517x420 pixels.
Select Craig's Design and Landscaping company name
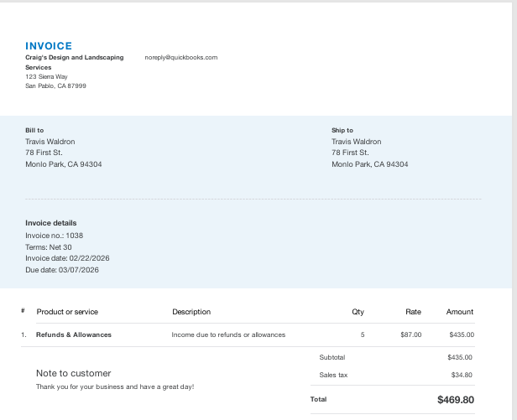tap(74, 58)
